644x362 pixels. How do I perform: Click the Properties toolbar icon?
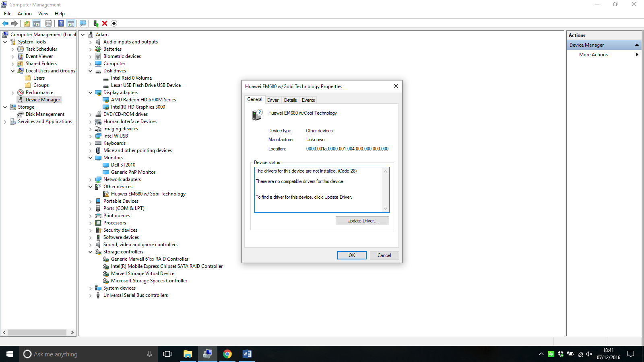coord(48,23)
